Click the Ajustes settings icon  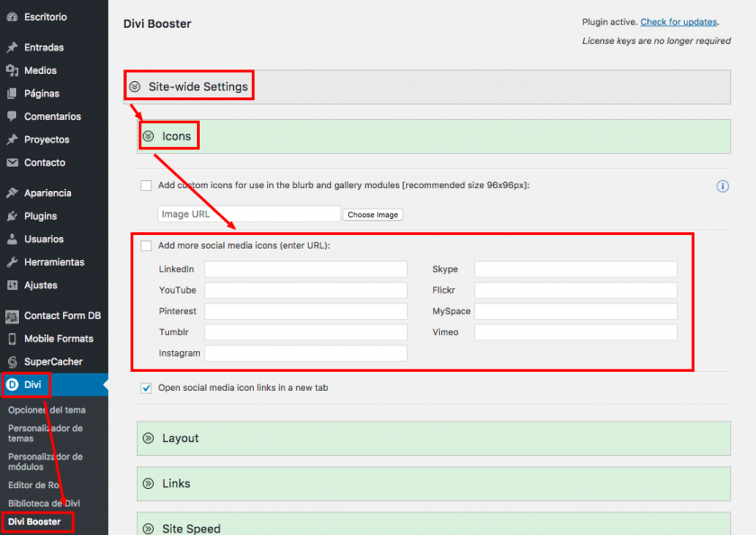click(12, 286)
